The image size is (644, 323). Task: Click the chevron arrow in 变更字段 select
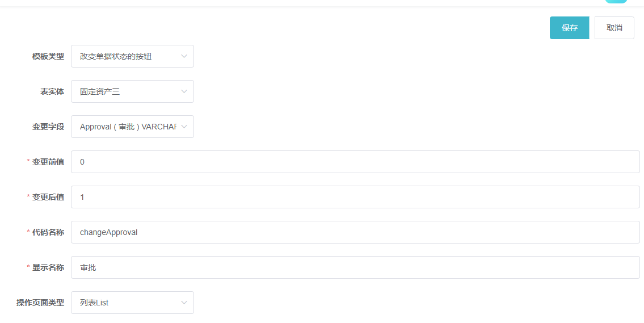pyautogui.click(x=184, y=127)
